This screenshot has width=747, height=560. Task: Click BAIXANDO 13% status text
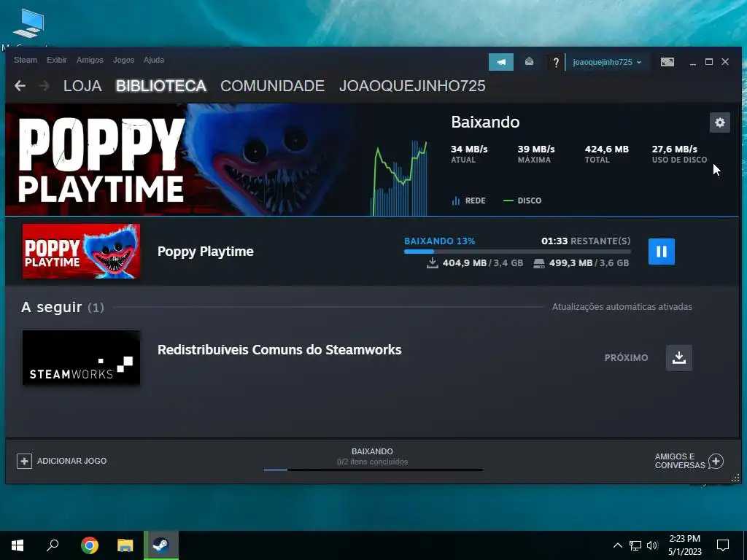[439, 241]
